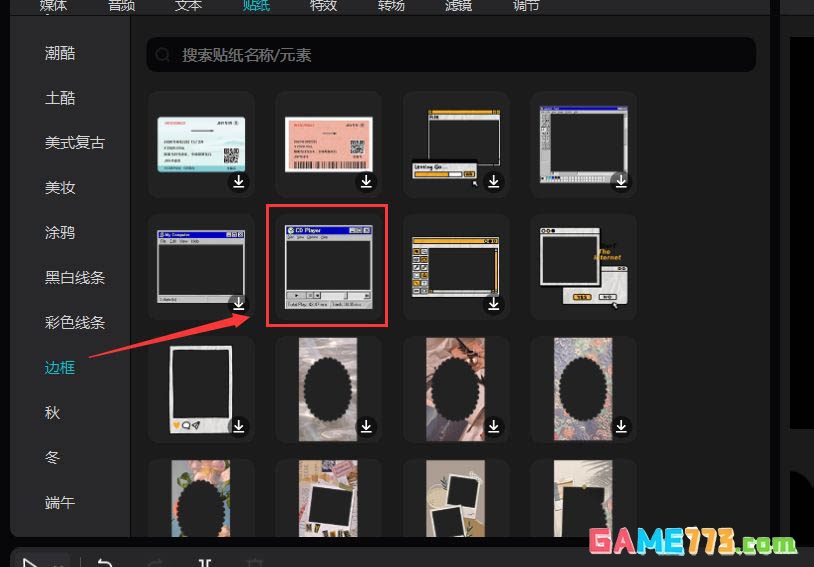Select The Internet retro window sticker
Screen dimensions: 814x567
584,267
